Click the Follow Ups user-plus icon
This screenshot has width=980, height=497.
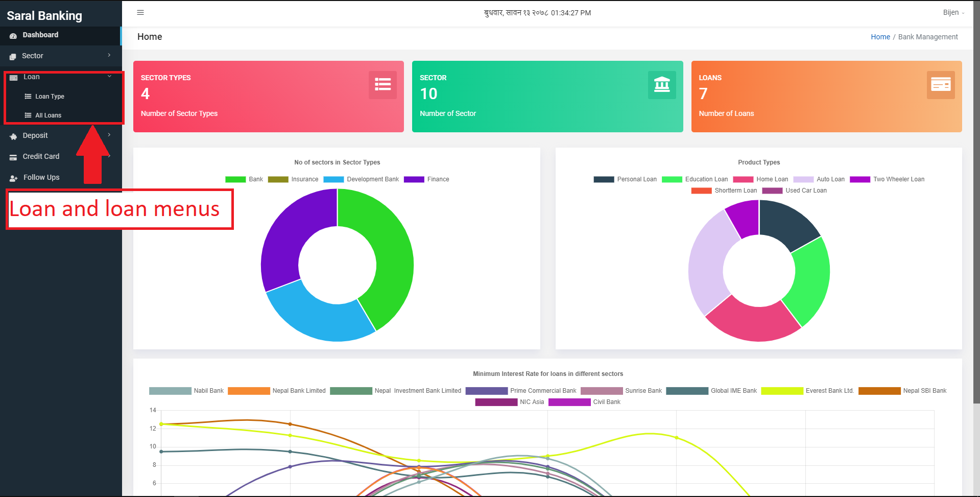(13, 178)
